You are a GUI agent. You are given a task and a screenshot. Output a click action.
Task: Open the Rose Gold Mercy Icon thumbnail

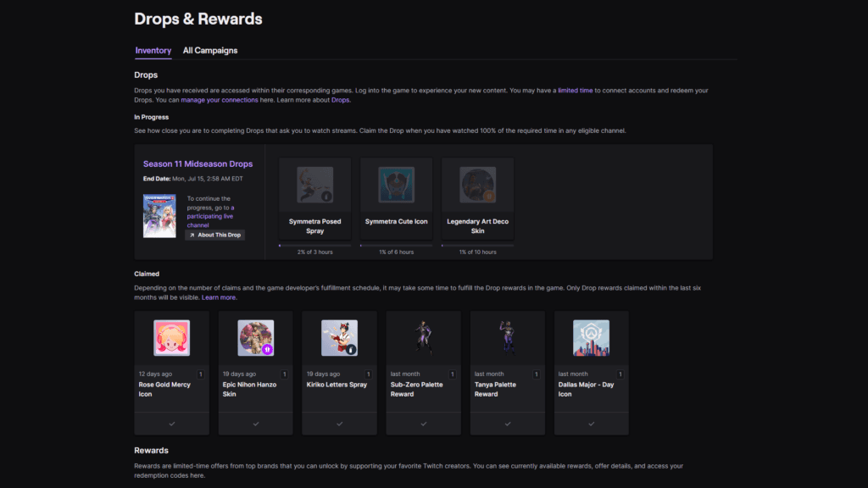(x=171, y=337)
